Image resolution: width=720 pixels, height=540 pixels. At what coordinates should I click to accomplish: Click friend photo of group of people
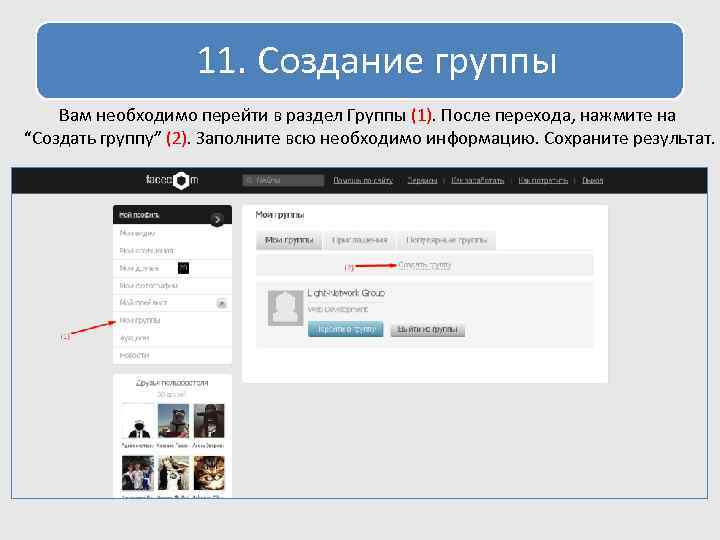click(x=138, y=473)
